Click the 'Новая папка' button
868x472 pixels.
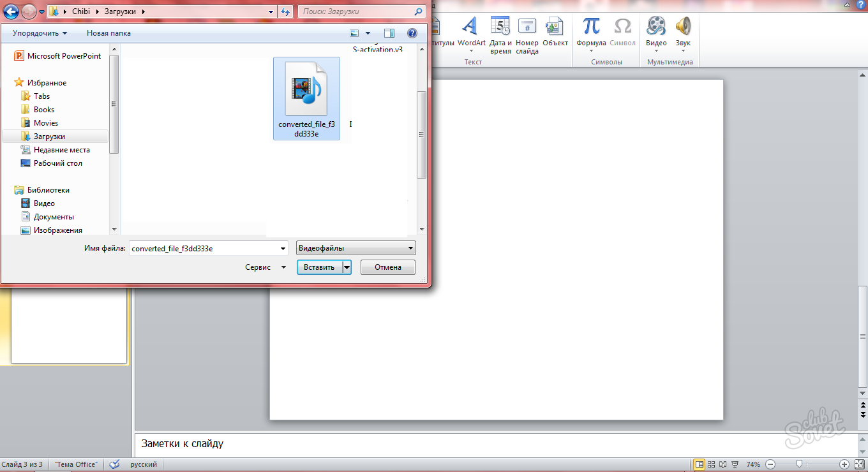108,33
